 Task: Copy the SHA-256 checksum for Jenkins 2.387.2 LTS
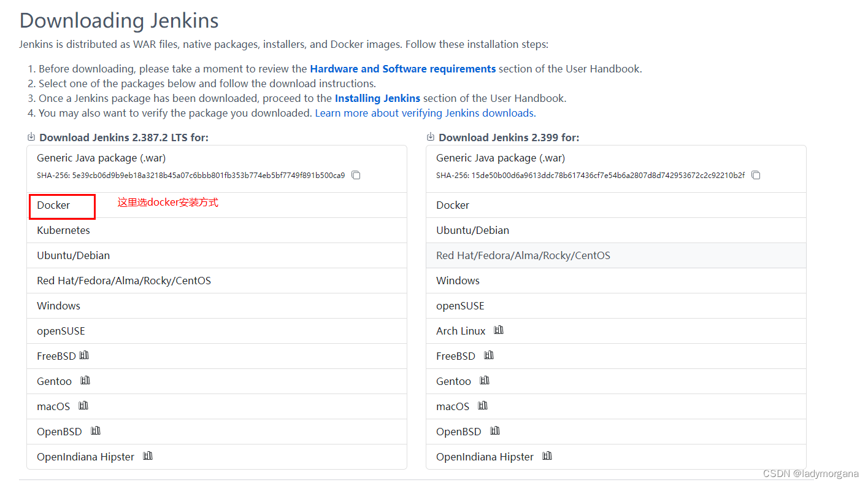[x=356, y=174]
